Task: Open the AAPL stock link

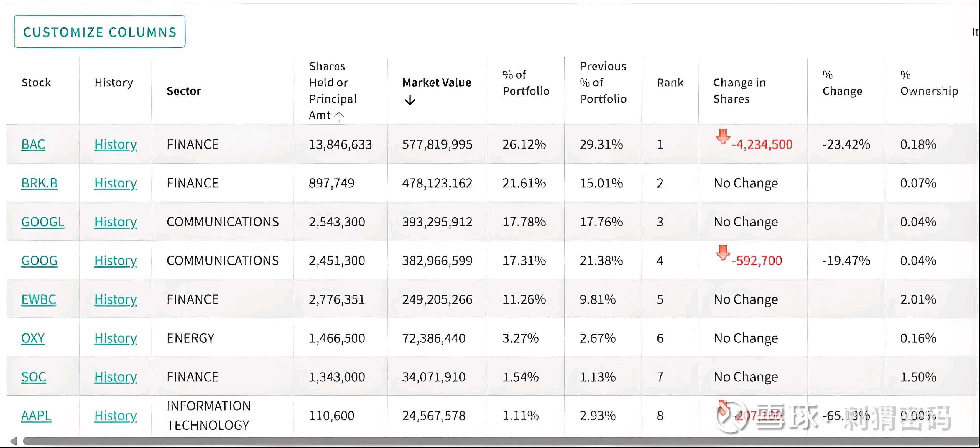Action: pyautogui.click(x=36, y=416)
